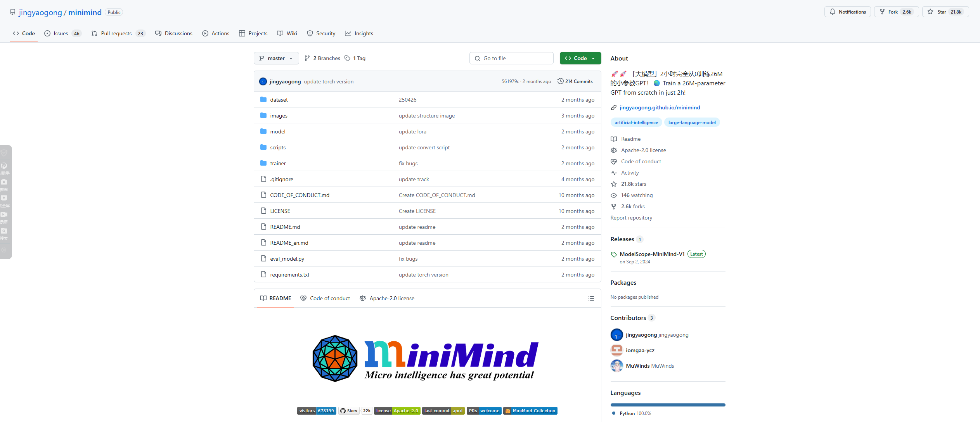Image resolution: width=980 pixels, height=422 pixels.
Task: Open commit history clock icon
Action: pyautogui.click(x=560, y=81)
